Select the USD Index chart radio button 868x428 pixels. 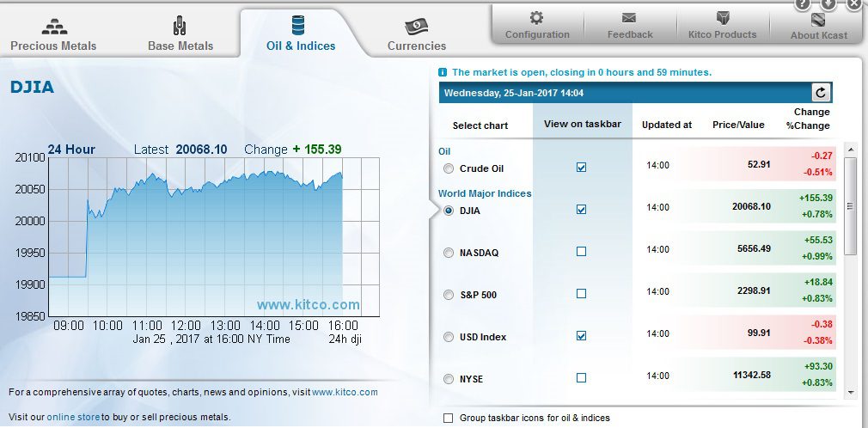pyautogui.click(x=449, y=337)
